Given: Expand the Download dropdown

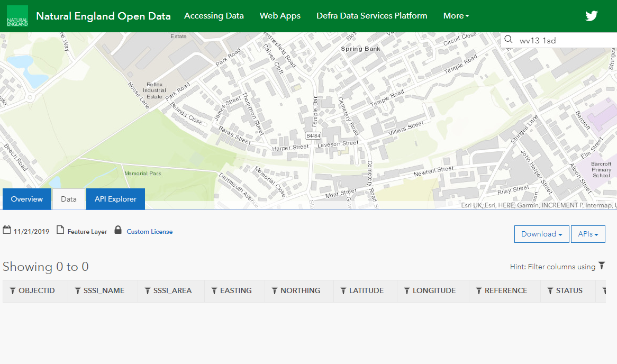Looking at the screenshot, I should click(541, 234).
